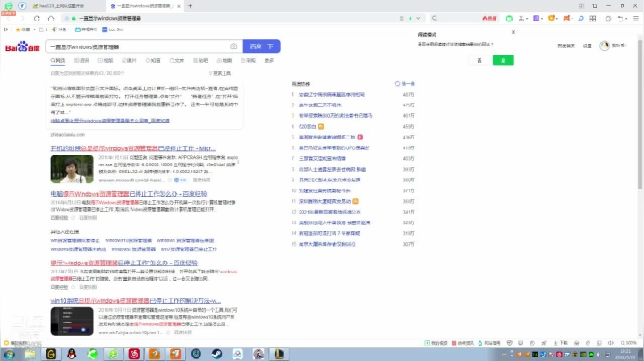Screen dimensions: 644x361
Task: Click the purple extension icon in toolbar
Action: pos(536,19)
